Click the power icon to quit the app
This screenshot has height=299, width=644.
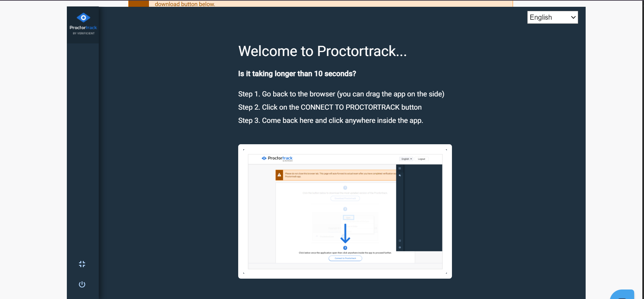82,284
